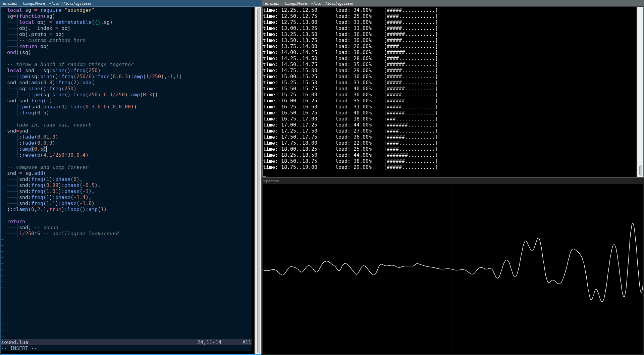The image size is (644, 355).
Task: Click the '):clamp(0,2.1,true):loop():amp(1)' line
Action: coord(57,209)
